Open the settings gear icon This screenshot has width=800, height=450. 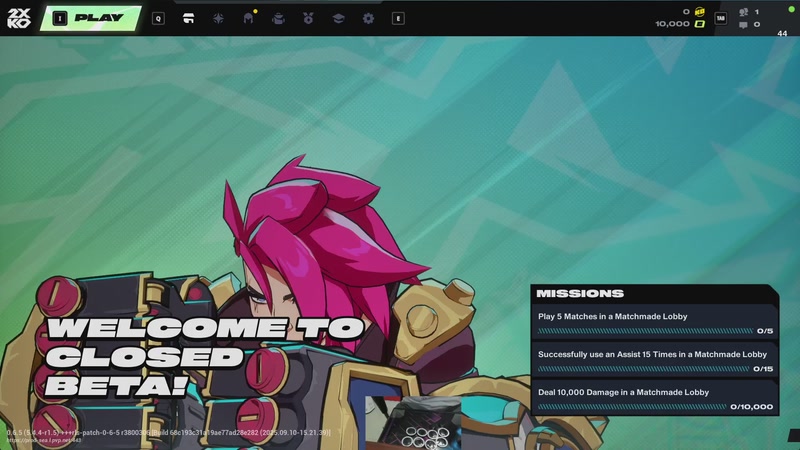tap(368, 18)
